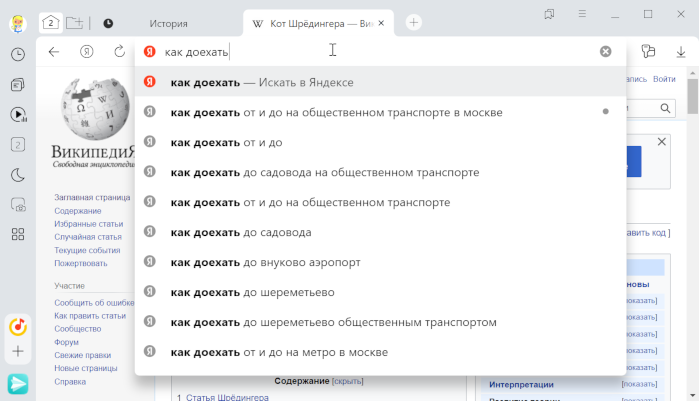Reload the current page
The image size is (699, 401).
tap(119, 52)
